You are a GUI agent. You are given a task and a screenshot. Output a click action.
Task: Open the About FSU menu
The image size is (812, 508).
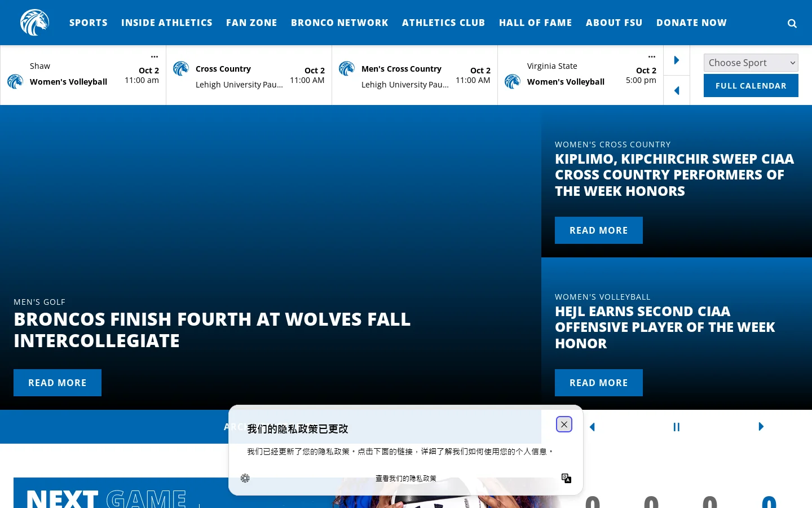pos(614,23)
